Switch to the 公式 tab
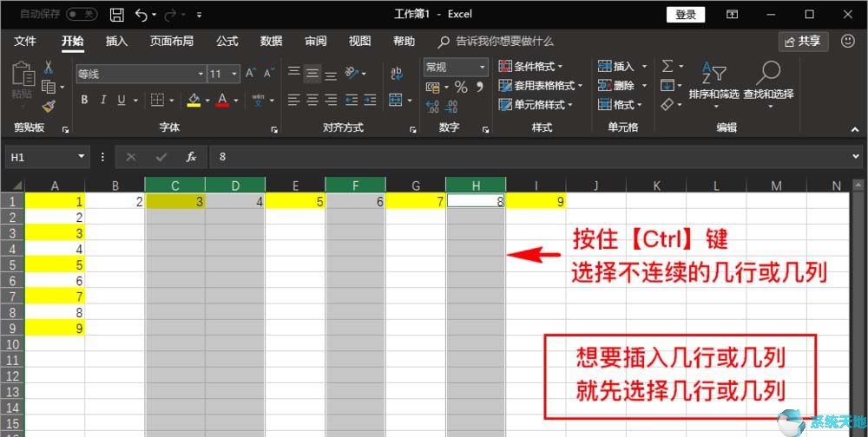 227,41
